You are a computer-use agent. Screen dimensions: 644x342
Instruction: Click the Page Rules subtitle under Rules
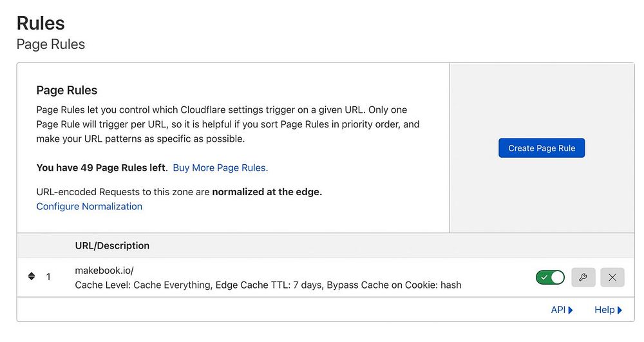tap(51, 44)
